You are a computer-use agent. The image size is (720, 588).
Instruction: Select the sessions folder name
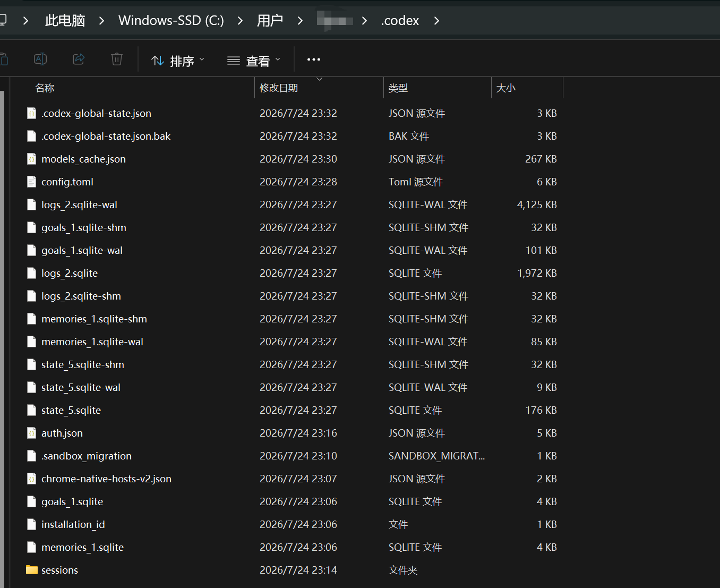click(59, 570)
